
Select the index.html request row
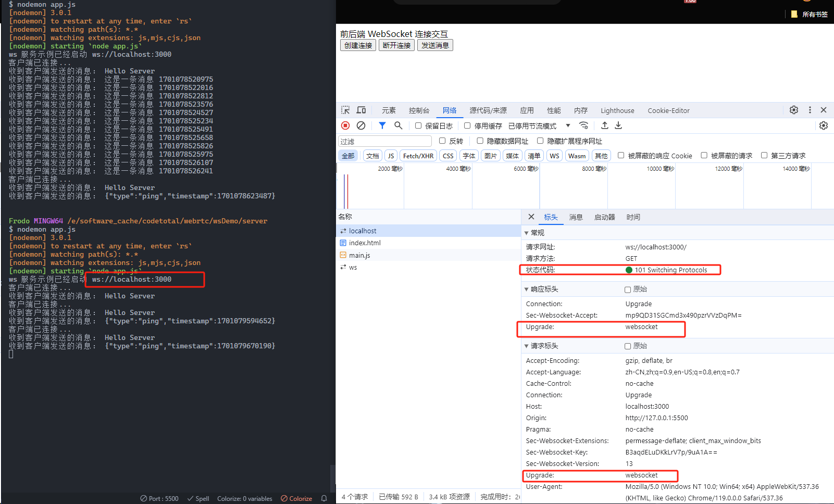pos(429,243)
